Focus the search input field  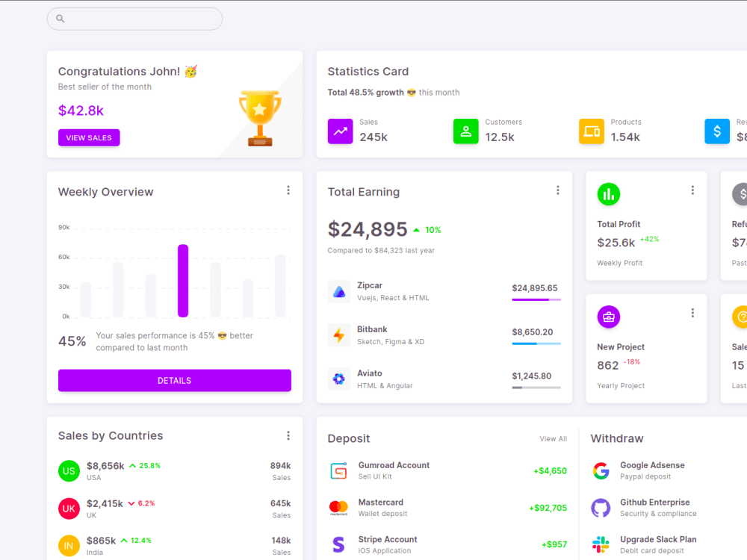(134, 19)
